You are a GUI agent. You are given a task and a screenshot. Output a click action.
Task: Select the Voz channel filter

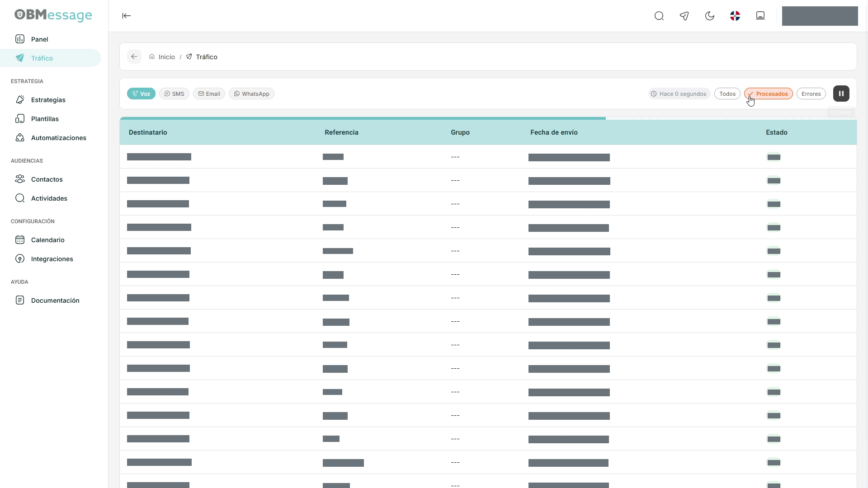[141, 94]
